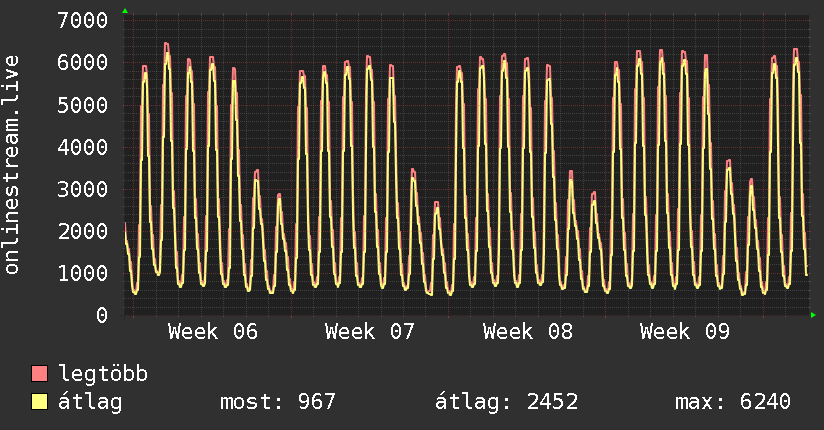Click the 'max: 6240' maximum value
Image resolution: width=824 pixels, height=430 pixels.
click(733, 402)
